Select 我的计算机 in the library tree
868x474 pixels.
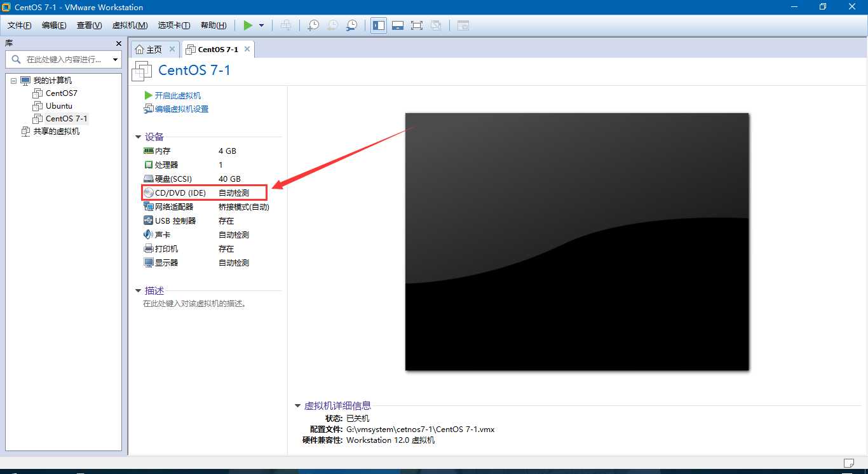point(52,81)
